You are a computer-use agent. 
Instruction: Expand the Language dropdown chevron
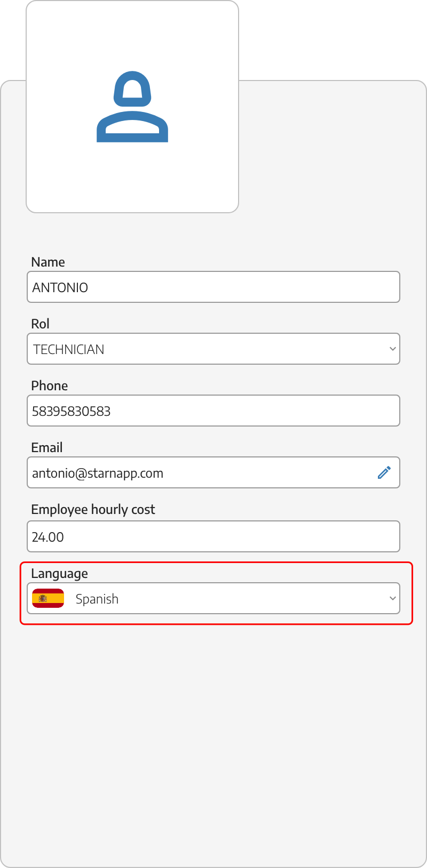(x=392, y=598)
